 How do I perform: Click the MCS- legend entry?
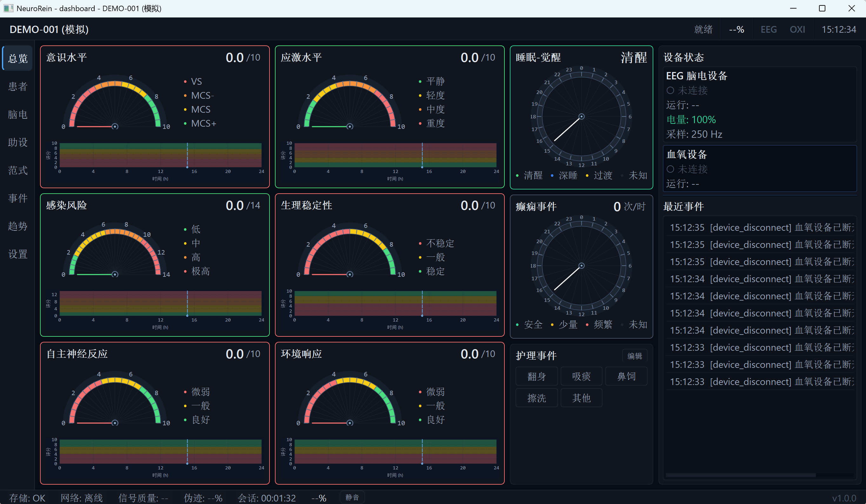[x=199, y=95]
